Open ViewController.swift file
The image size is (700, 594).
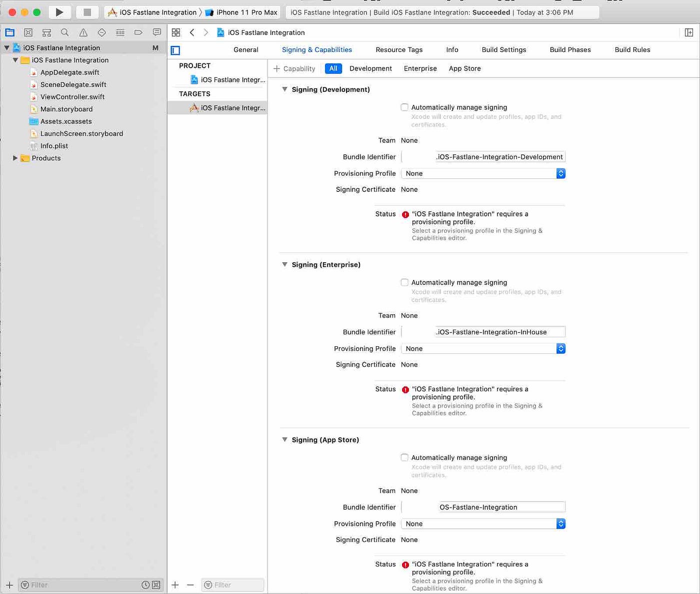tap(72, 97)
